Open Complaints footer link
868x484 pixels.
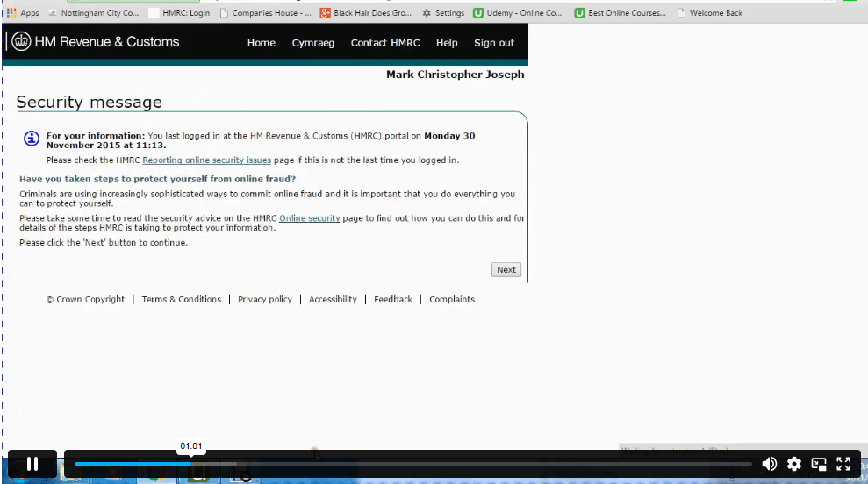[452, 299]
